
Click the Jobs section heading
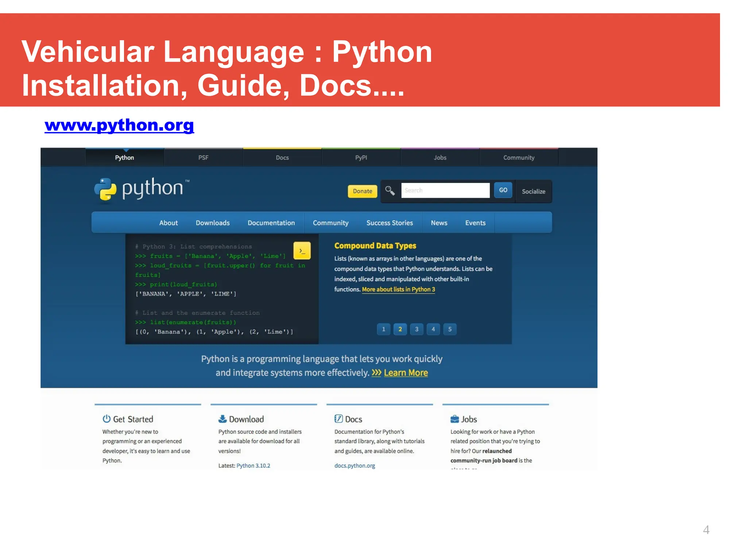point(469,419)
